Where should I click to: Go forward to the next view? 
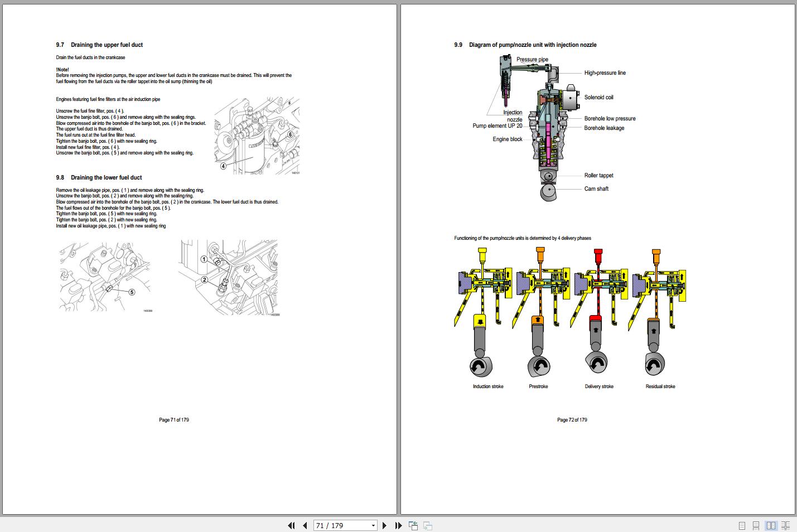click(427, 525)
